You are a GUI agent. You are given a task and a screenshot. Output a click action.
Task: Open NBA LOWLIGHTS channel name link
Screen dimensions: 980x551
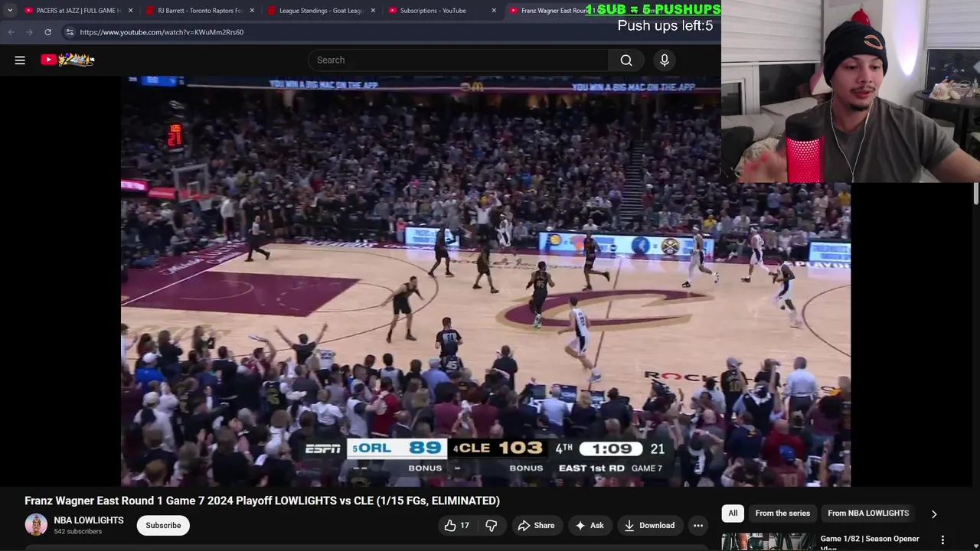89,520
